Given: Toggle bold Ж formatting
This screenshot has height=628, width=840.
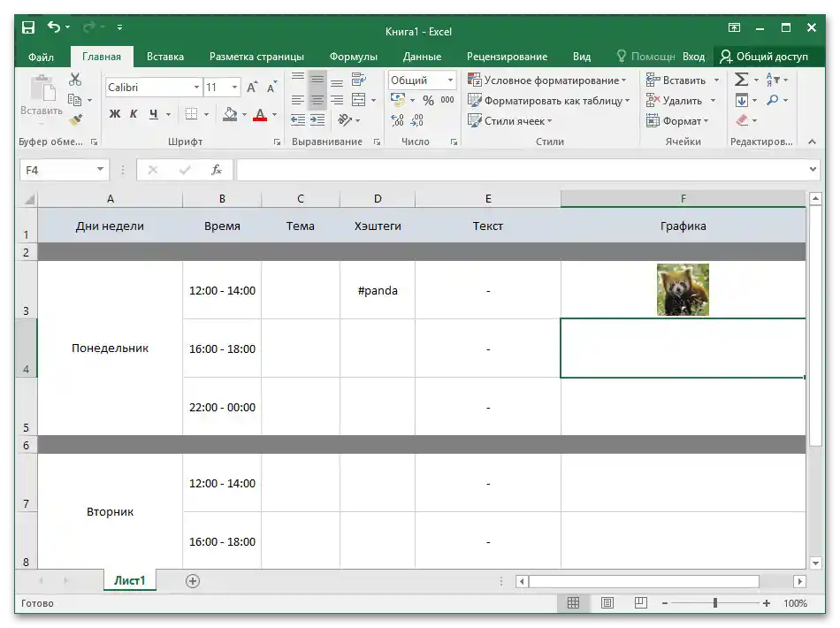Looking at the screenshot, I should point(115,114).
